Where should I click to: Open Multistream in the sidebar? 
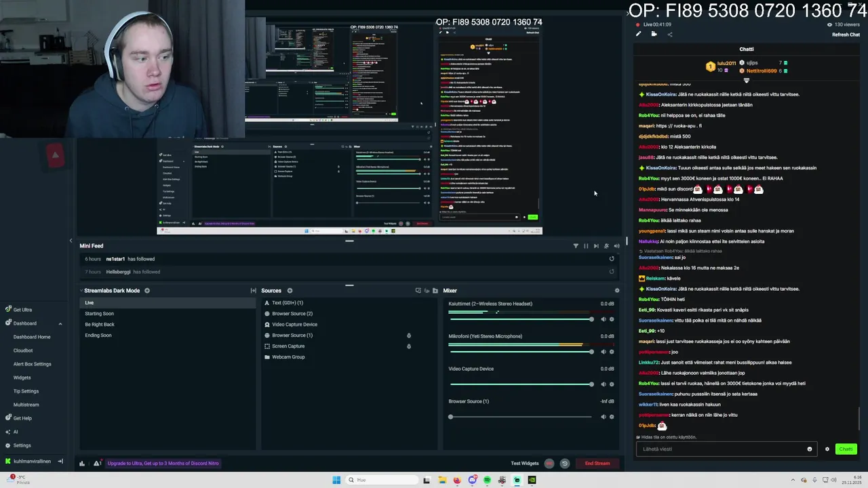pyautogui.click(x=26, y=405)
